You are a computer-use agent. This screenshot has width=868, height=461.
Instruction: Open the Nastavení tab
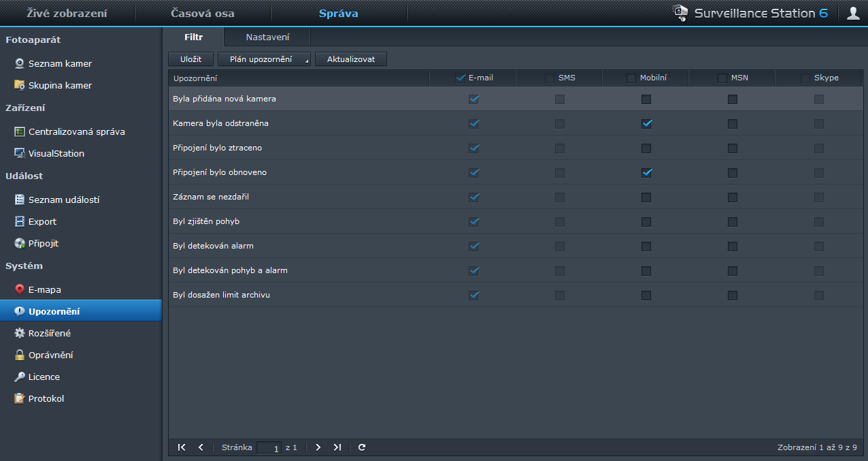(267, 37)
